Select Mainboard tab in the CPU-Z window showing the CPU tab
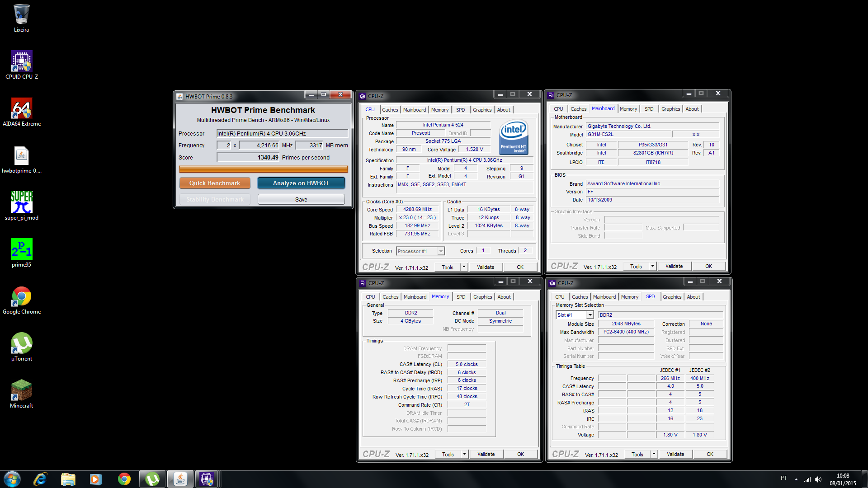 point(415,110)
